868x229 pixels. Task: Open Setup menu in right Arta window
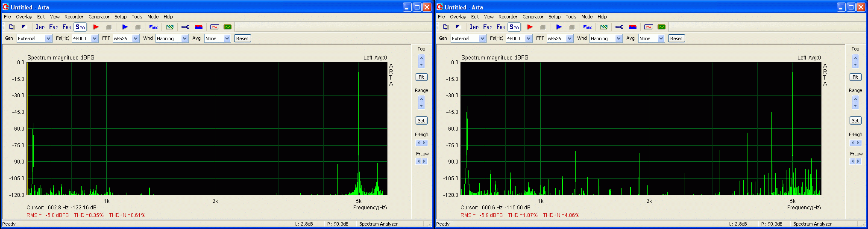click(x=554, y=17)
